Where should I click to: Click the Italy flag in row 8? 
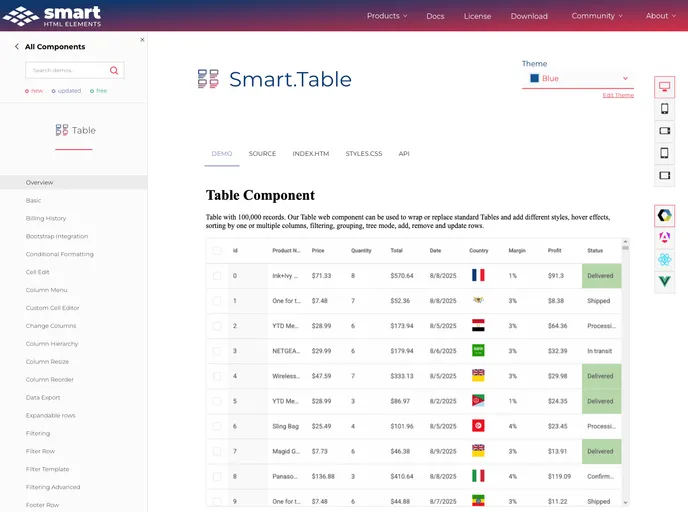click(x=478, y=476)
